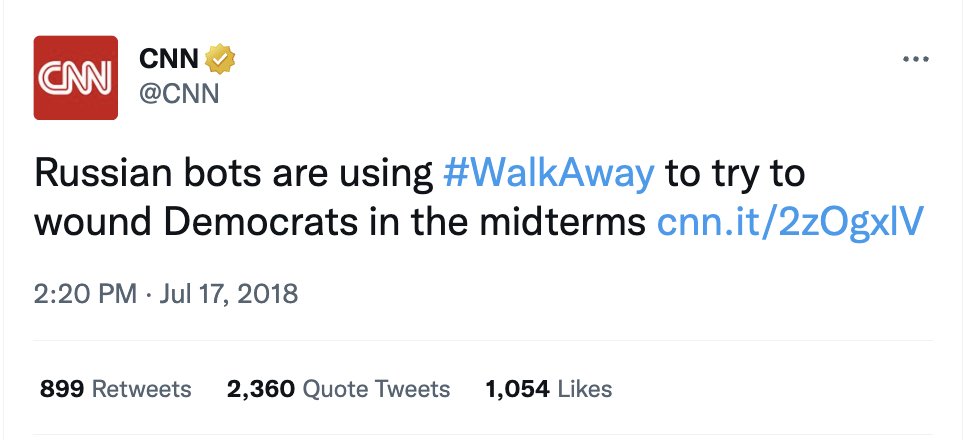Click the bold number 2,360
The width and height of the screenshot is (970, 440).
tap(260, 389)
